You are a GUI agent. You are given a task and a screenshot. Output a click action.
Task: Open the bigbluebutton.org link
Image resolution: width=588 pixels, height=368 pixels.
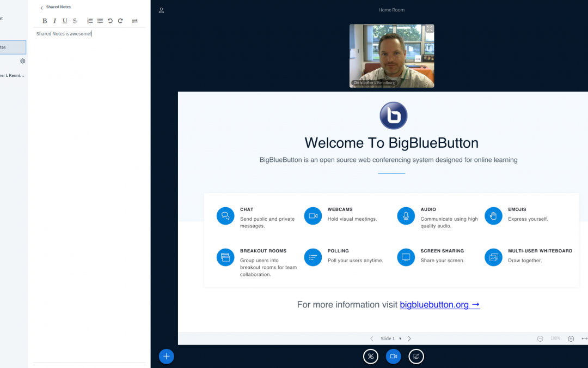tap(440, 305)
